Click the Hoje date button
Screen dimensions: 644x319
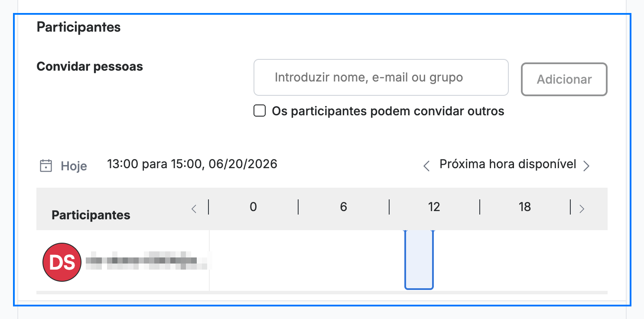click(74, 166)
